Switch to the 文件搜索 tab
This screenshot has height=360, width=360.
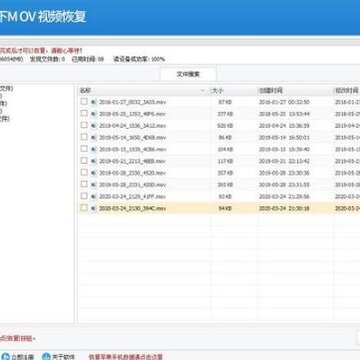click(188, 74)
